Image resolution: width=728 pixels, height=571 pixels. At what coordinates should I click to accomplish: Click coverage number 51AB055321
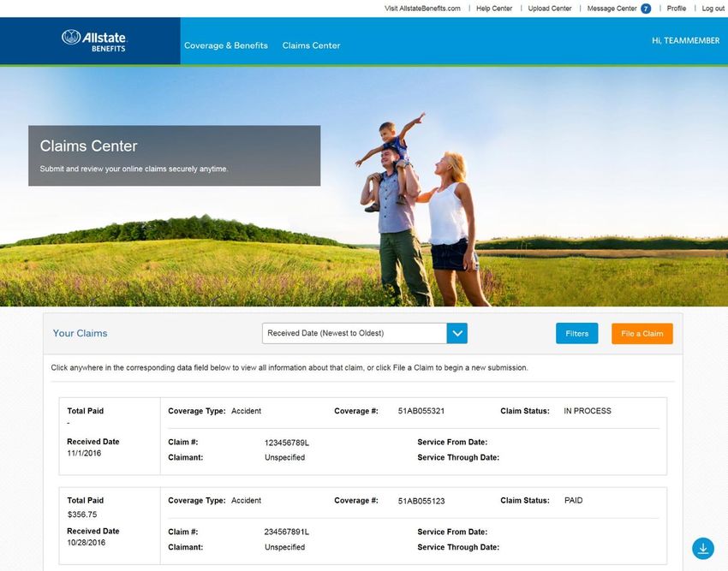click(x=421, y=411)
